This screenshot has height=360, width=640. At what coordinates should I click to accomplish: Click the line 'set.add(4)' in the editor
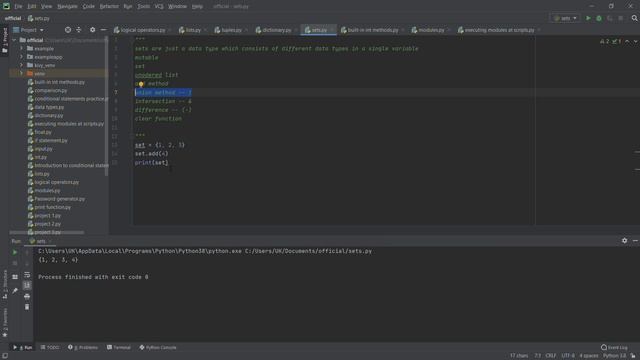[x=151, y=153]
